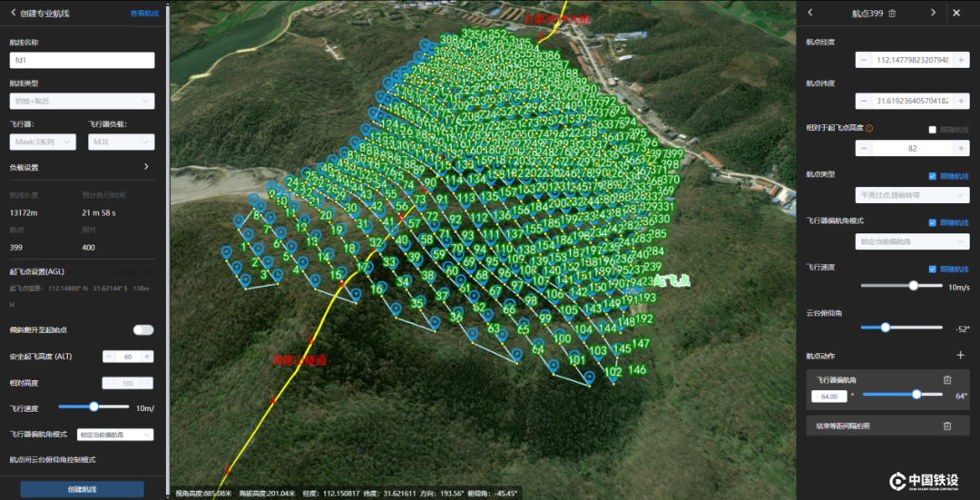The width and height of the screenshot is (980, 500).
Task: Open the 航线类型 dropdown
Action: [82, 101]
